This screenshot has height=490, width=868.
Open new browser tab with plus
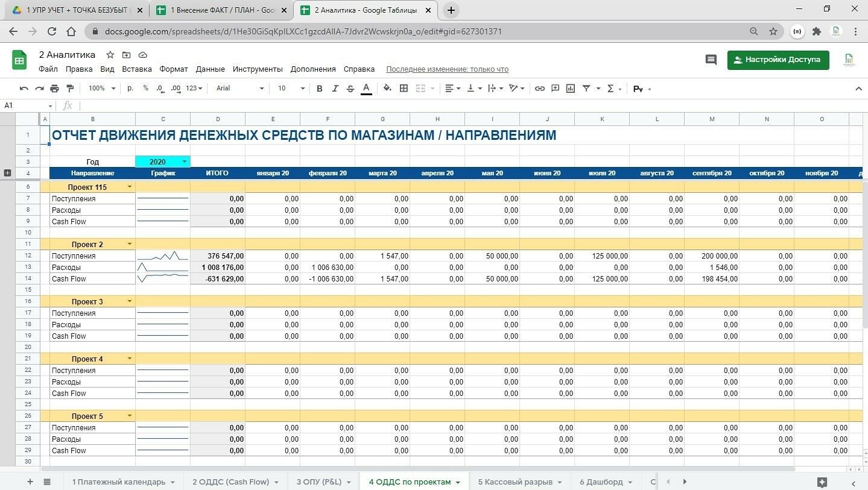point(451,10)
